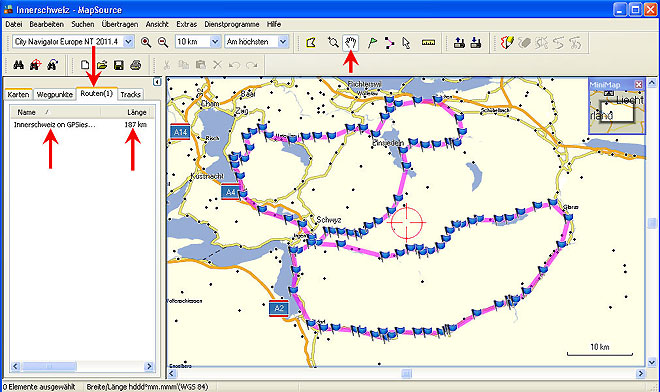The image size is (660, 392).
Task: Select the zoom tool in toolbar
Action: [333, 43]
